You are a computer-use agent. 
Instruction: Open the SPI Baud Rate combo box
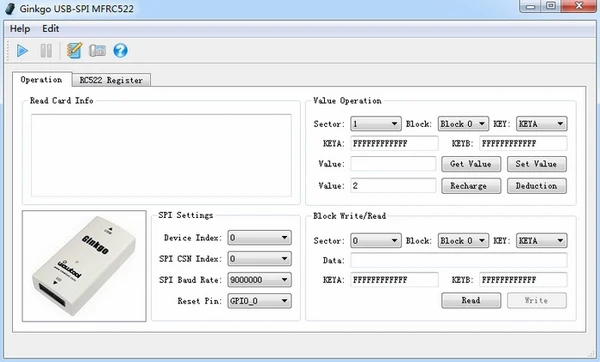259,280
